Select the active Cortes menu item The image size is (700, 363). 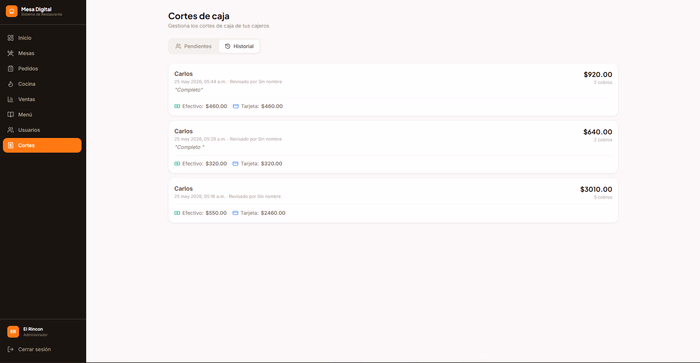[x=42, y=145]
